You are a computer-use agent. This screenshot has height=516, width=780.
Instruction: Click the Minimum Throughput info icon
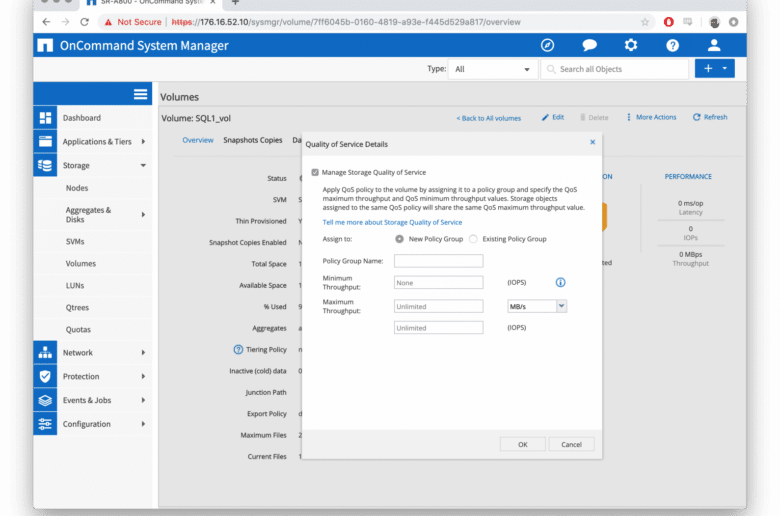tap(561, 282)
